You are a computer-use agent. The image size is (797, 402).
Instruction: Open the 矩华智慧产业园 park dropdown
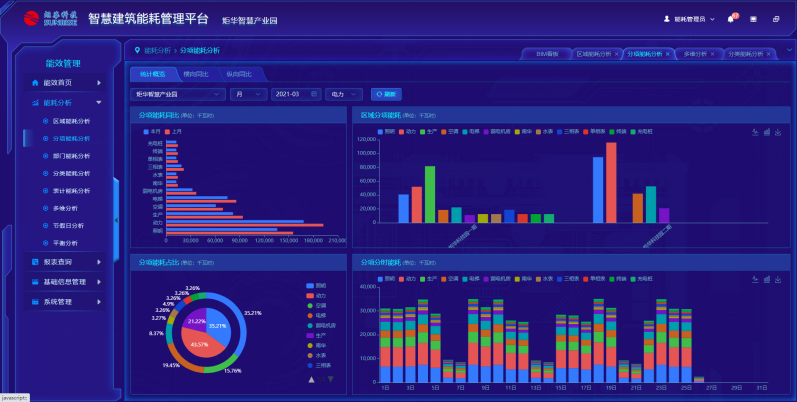pos(178,94)
